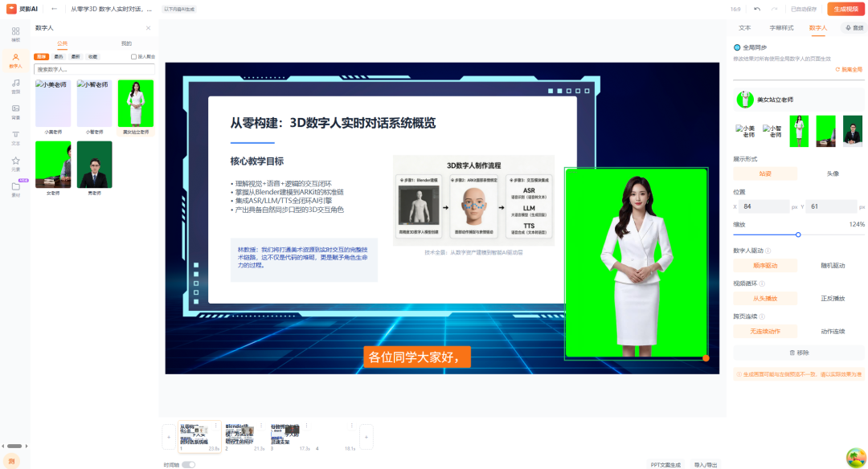Switch to the 公共 tab
Image resolution: width=868 pixels, height=469 pixels.
point(62,43)
